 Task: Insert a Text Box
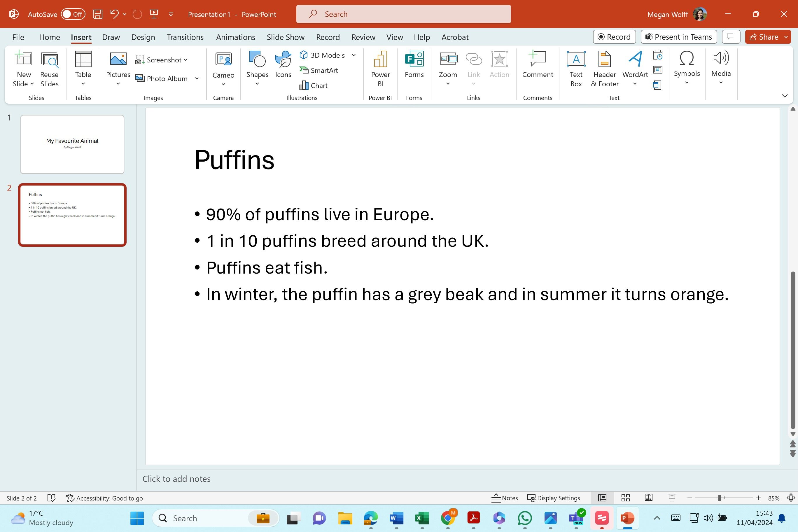coord(576,69)
